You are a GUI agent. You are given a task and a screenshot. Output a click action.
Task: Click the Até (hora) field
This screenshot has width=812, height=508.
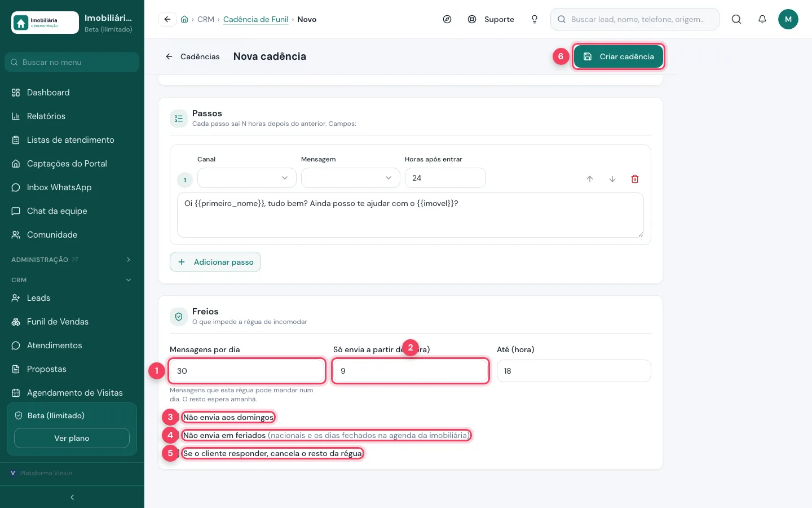tap(574, 371)
